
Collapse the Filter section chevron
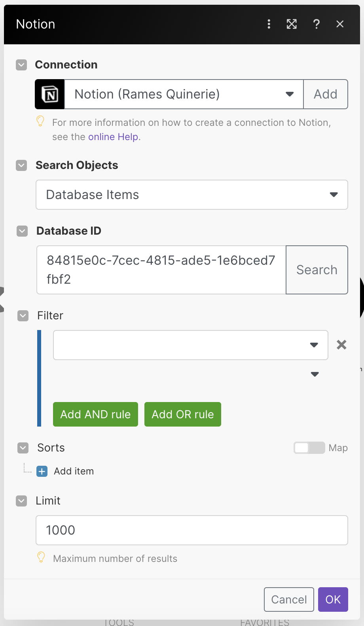[23, 316]
